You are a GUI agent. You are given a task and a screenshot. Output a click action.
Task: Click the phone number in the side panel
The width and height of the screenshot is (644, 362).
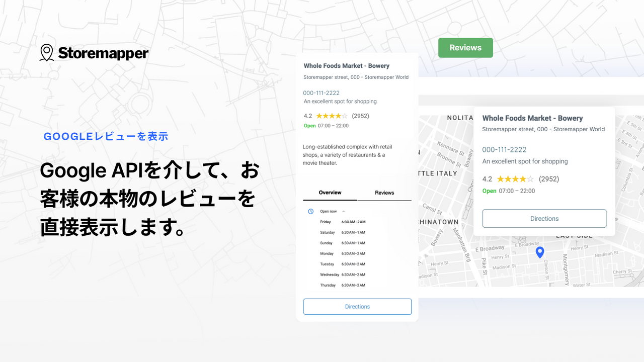(x=321, y=93)
